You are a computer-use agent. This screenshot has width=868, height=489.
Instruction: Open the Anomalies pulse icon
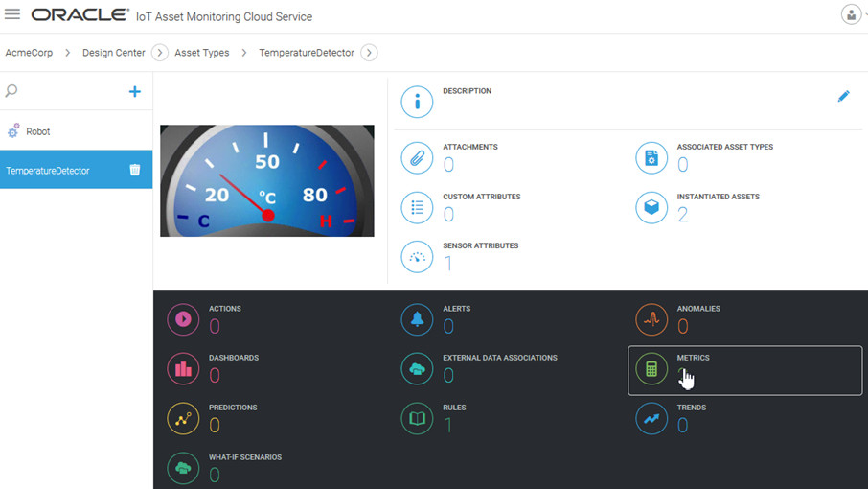coord(651,319)
